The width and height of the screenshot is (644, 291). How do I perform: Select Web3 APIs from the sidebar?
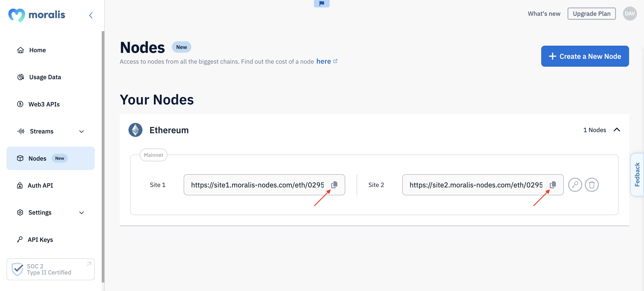click(44, 104)
